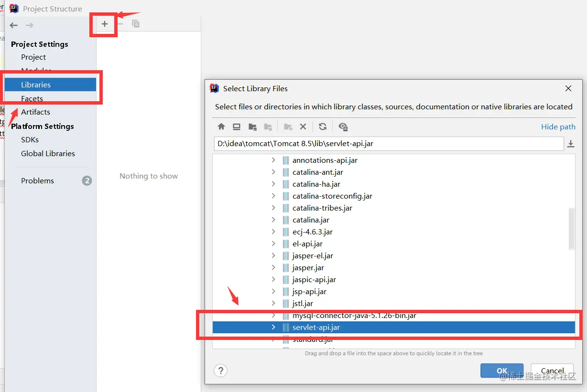This screenshot has height=392, width=587.
Task: Expand jsp-api.jar tree node
Action: (x=273, y=291)
